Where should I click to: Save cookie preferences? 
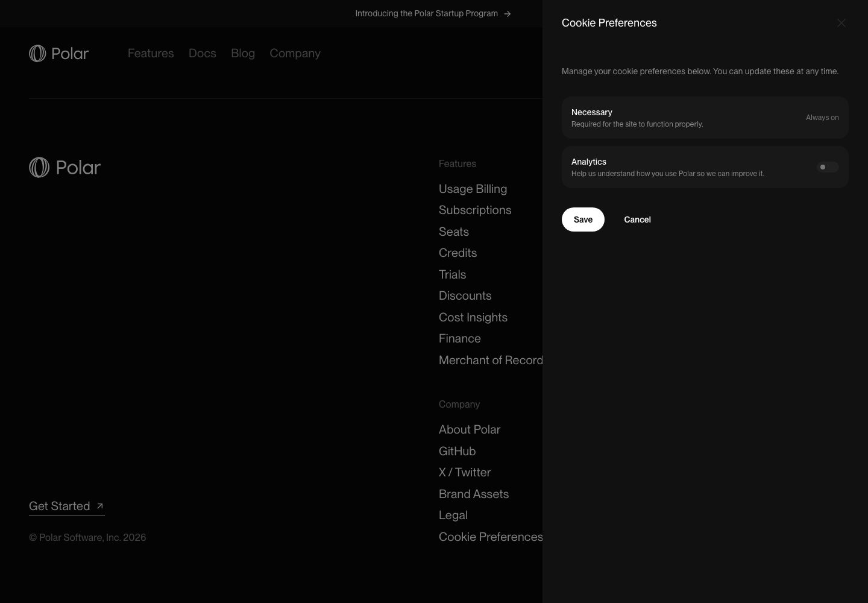(583, 219)
